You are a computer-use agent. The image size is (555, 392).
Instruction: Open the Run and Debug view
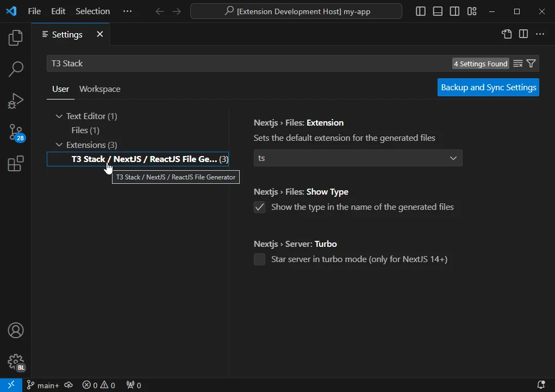[16, 101]
